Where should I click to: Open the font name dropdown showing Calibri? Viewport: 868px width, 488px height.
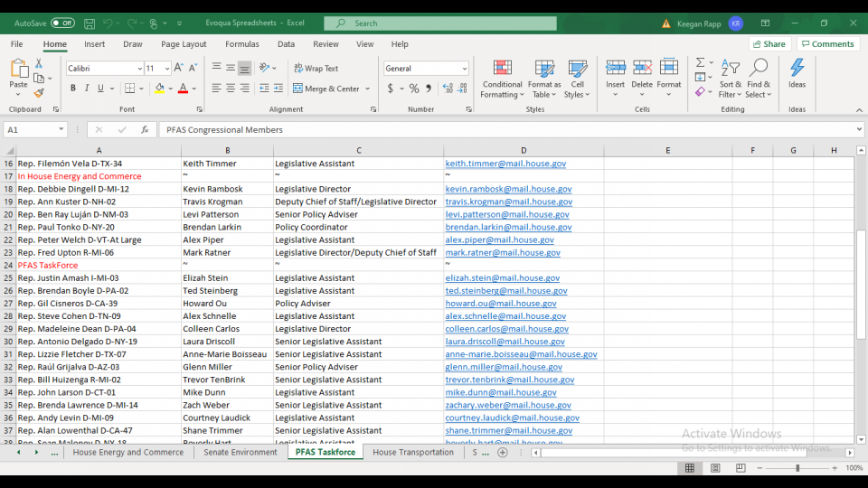click(x=139, y=69)
